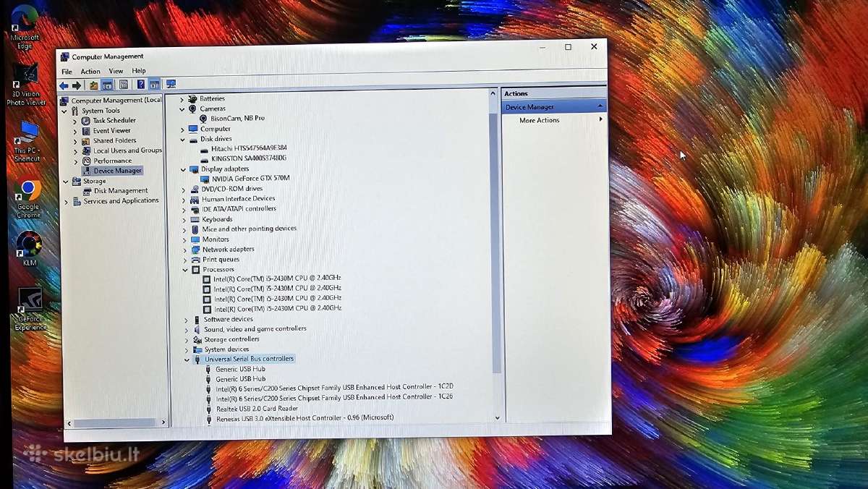Select Hitachi HTS547564A9E384 disk drive
This screenshot has height=489, width=868.
pyautogui.click(x=248, y=148)
